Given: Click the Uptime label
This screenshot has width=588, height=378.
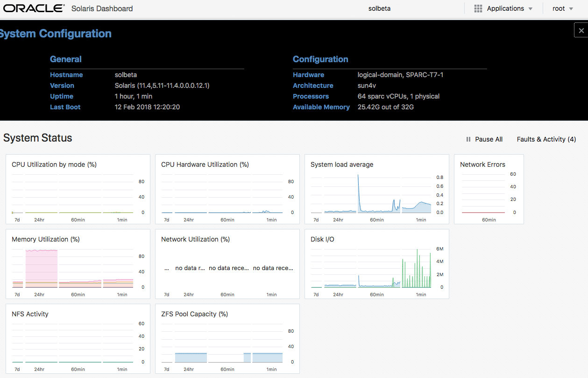Looking at the screenshot, I should tap(62, 96).
